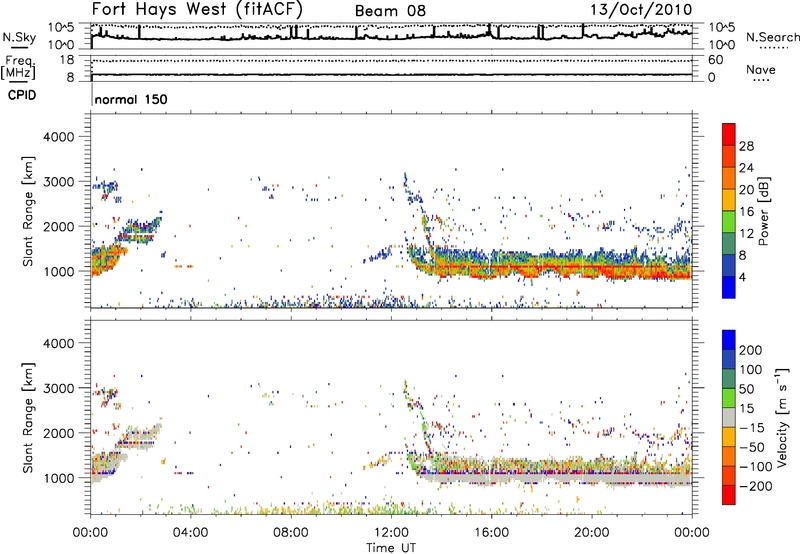The height and width of the screenshot is (554, 800).
Task: Click 'Slant Range [km]' label of velocity panel
Action: pos(28,417)
